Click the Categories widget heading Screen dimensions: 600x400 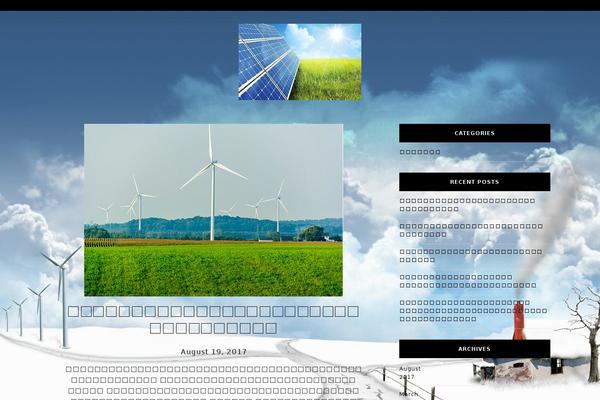point(474,133)
